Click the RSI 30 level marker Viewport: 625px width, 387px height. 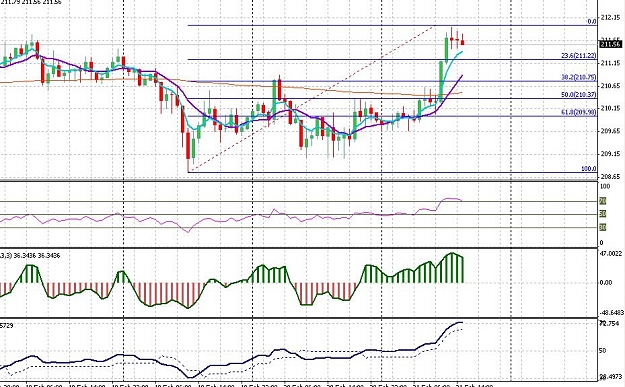[x=603, y=227]
